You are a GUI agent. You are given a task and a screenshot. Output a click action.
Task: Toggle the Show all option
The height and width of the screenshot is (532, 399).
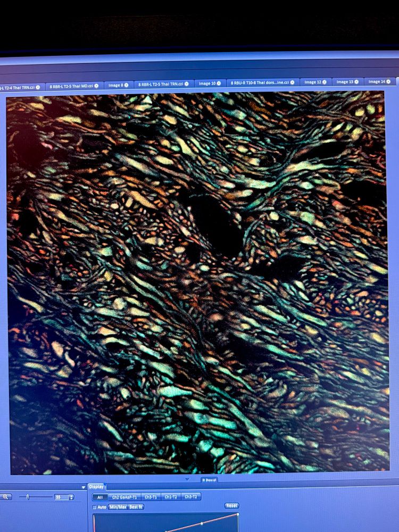pos(209,480)
